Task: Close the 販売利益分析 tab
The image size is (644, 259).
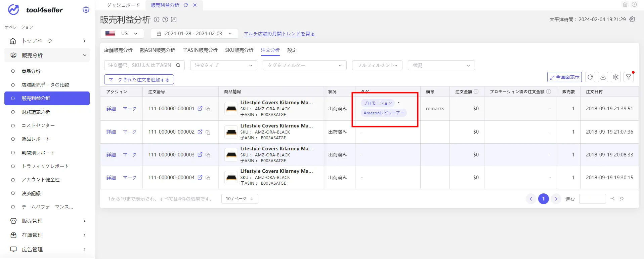Action: pyautogui.click(x=195, y=5)
